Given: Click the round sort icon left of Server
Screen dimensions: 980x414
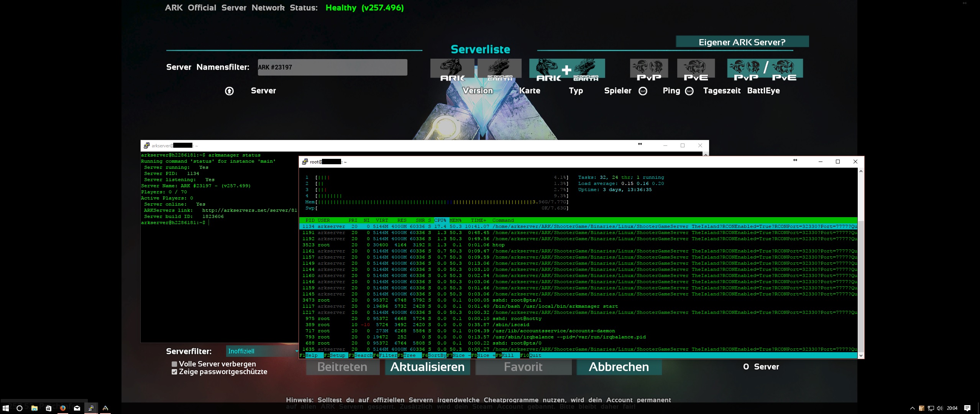Looking at the screenshot, I should 229,91.
